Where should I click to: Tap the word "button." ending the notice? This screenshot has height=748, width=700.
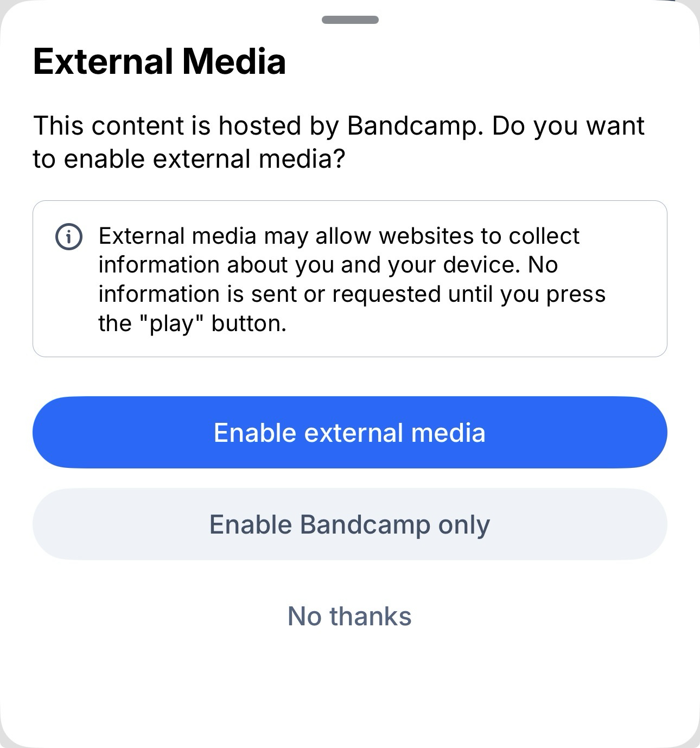[249, 324]
